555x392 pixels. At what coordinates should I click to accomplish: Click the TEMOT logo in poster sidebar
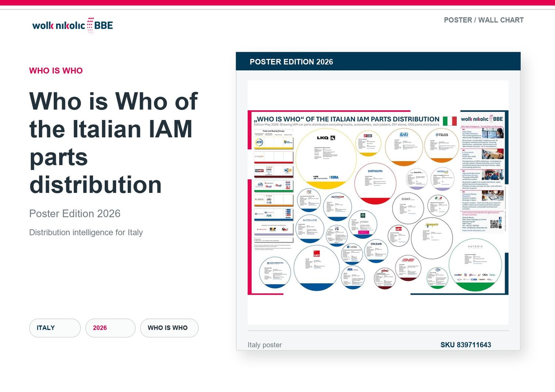[x=259, y=171]
